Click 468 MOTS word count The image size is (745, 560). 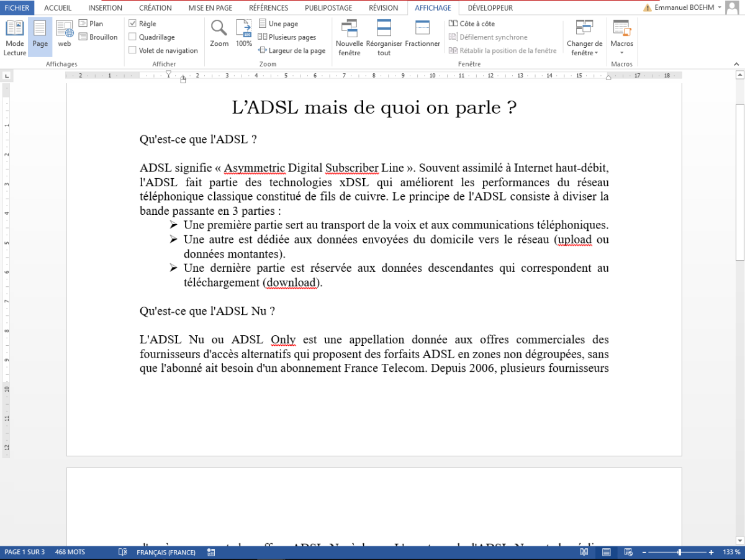coord(70,552)
